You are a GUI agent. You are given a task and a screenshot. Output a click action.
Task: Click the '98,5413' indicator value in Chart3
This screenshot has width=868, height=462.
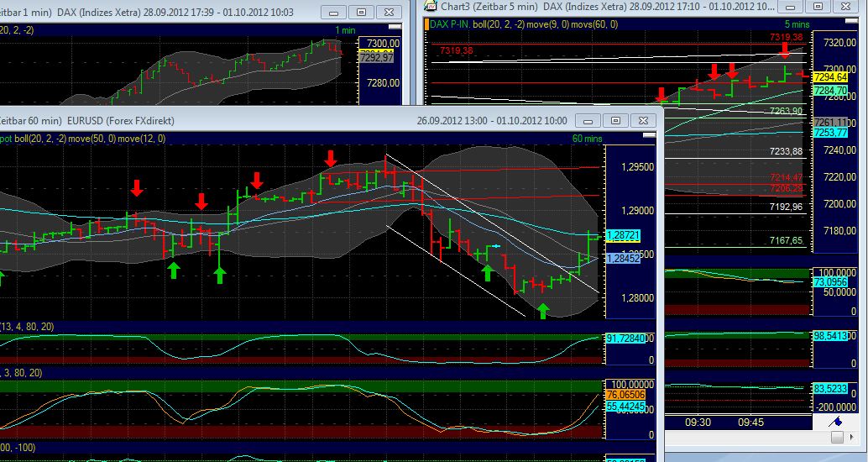pyautogui.click(x=831, y=336)
